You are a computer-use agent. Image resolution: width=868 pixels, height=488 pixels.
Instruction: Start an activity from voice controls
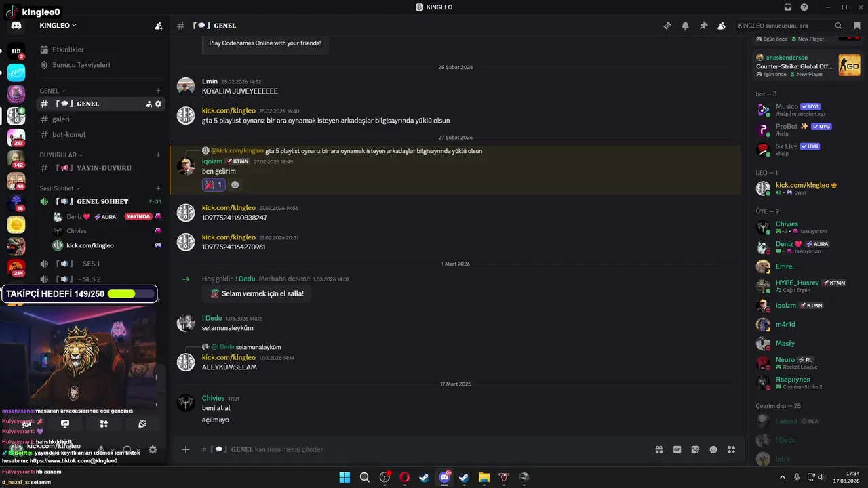pyautogui.click(x=104, y=424)
